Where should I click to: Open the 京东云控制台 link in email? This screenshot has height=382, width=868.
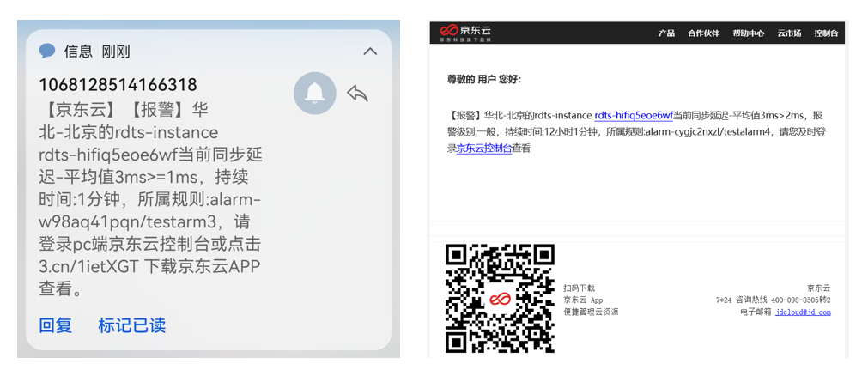(484, 149)
